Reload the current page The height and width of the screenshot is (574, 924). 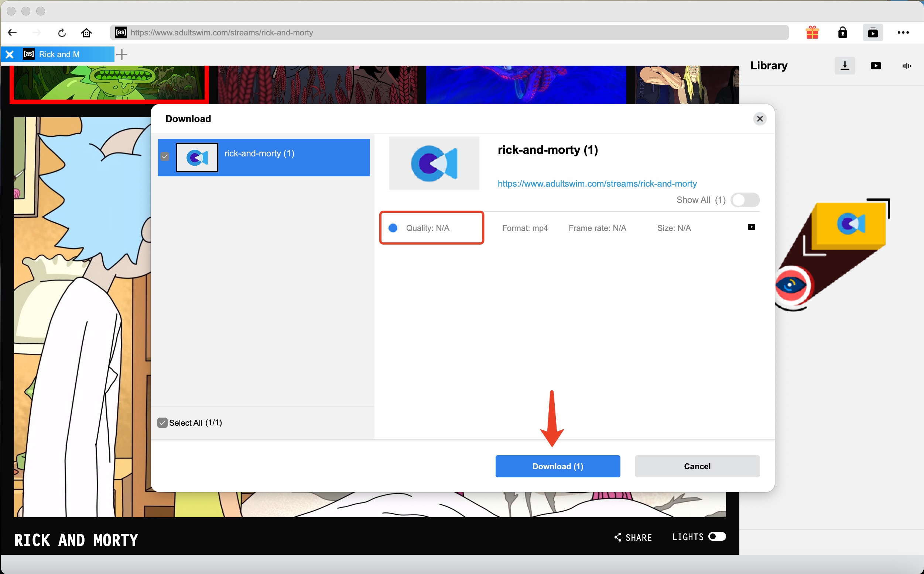point(62,33)
